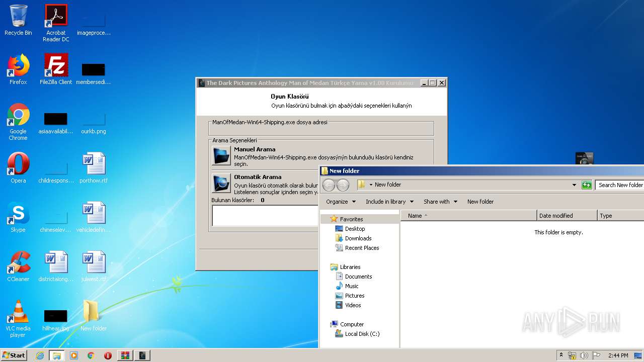Open the Firefox desktop shortcut
This screenshot has height=362, width=644.
18,69
